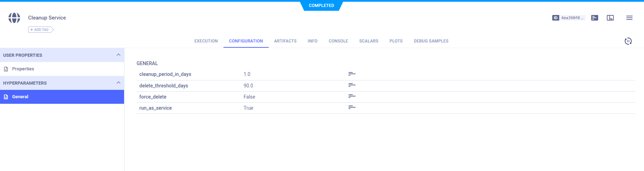
Task: Toggle the auto-refresh icon
Action: pos(628,41)
